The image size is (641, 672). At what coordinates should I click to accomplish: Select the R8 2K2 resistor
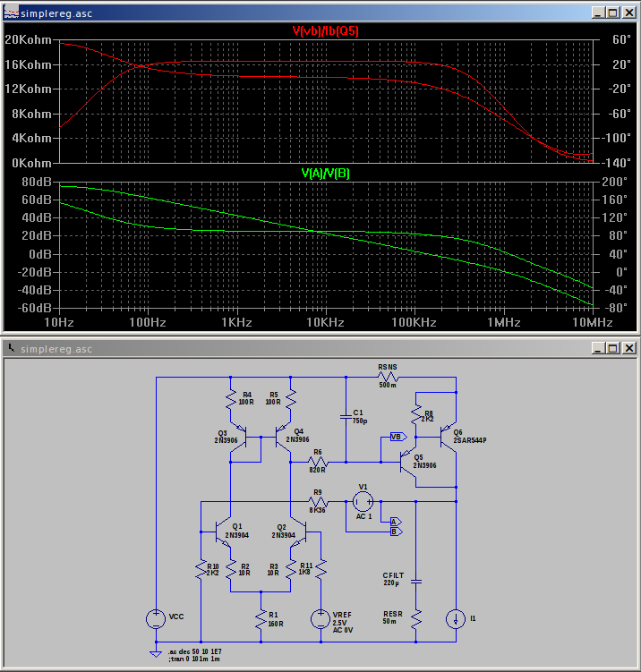point(416,415)
